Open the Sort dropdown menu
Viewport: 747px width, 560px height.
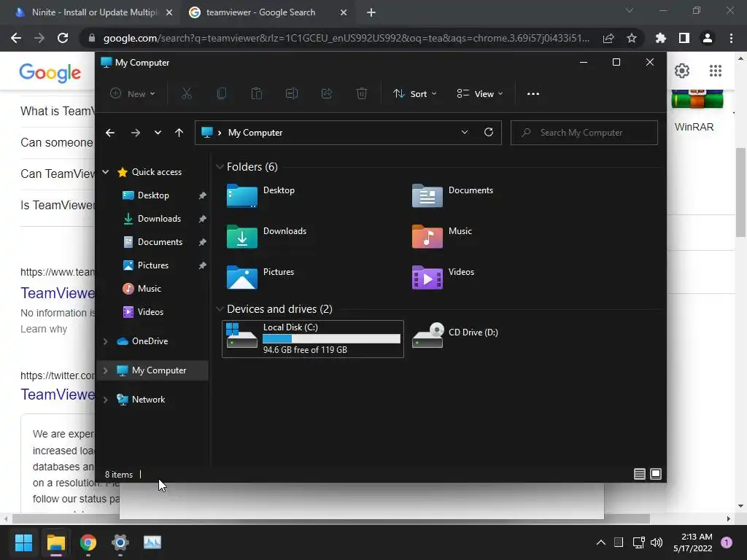pos(414,94)
